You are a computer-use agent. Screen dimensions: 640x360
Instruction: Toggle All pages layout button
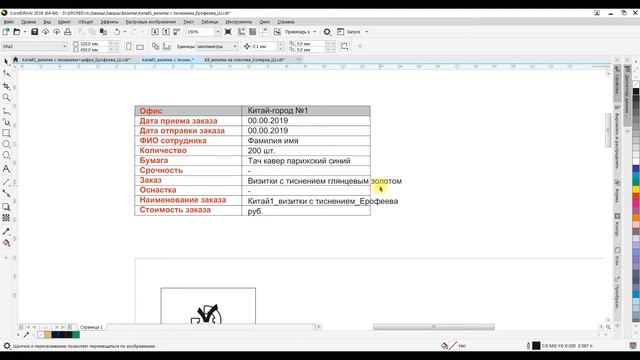[155, 47]
